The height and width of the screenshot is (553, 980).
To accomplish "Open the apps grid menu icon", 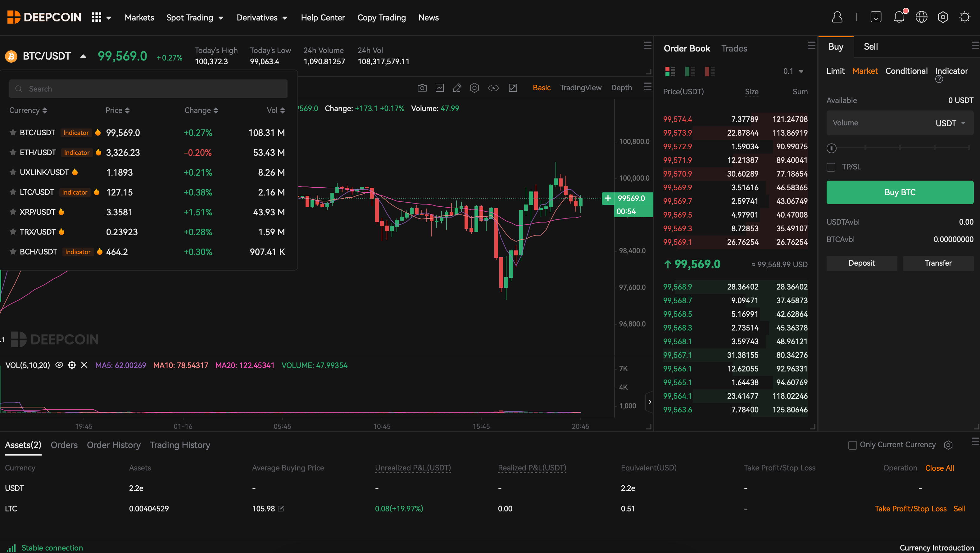I will pyautogui.click(x=97, y=17).
